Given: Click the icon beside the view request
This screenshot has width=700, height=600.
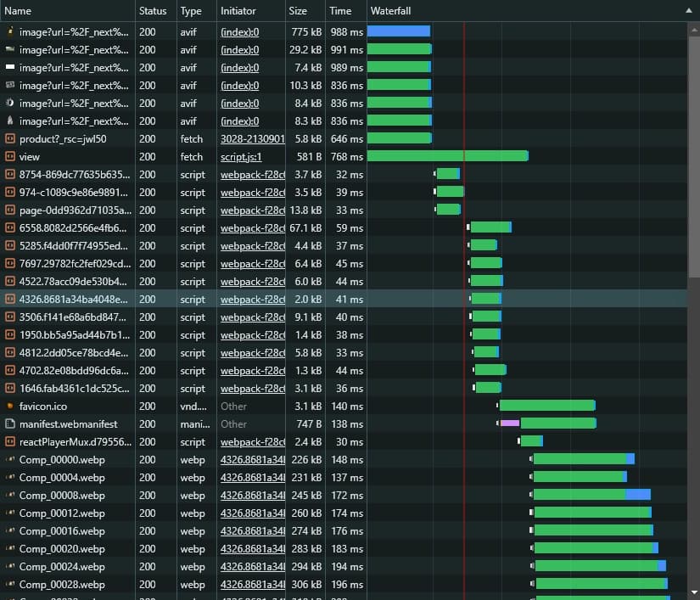Looking at the screenshot, I should [10, 157].
